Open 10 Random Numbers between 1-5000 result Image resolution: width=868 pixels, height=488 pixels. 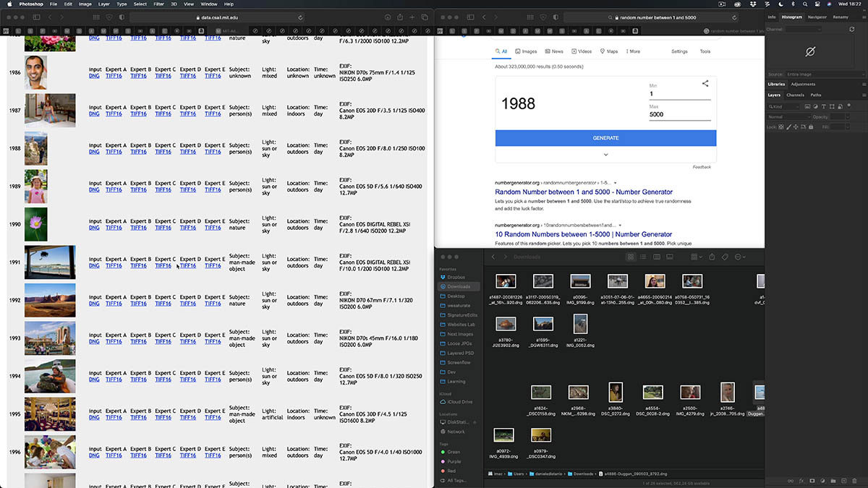click(583, 234)
